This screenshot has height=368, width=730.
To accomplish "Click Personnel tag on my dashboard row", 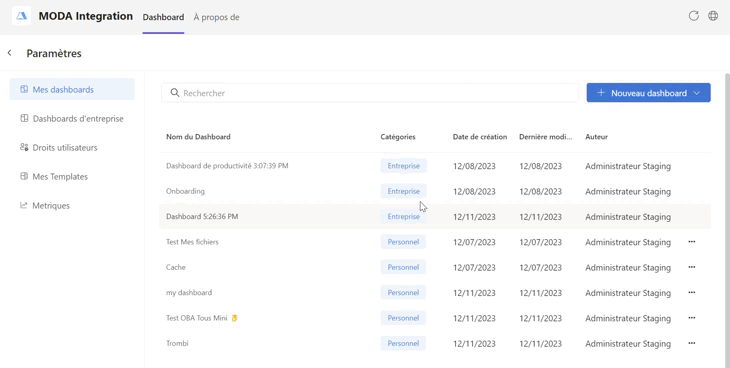I will coord(403,293).
